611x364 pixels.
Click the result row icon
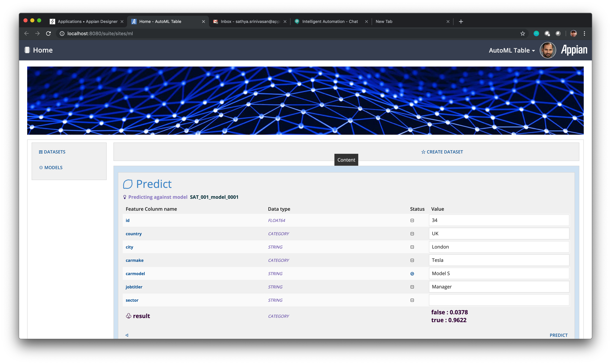129,316
